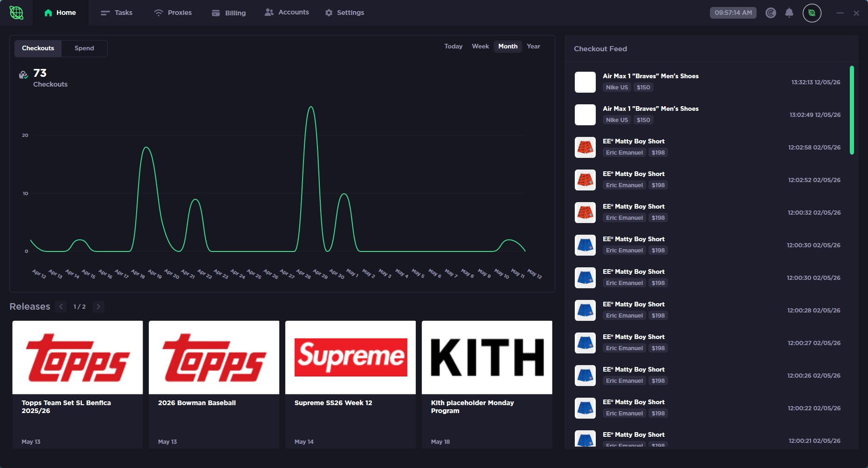Open the profile avatar menu
Screen dimensions: 868x468
coord(812,13)
